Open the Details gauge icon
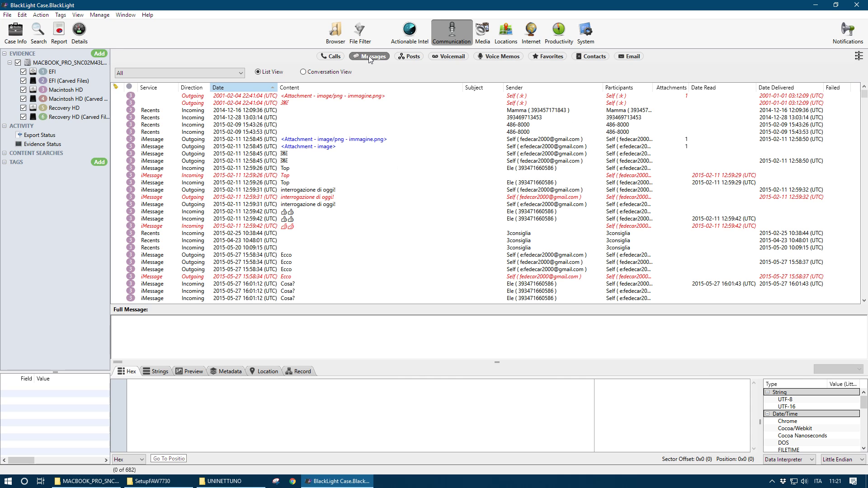This screenshot has height=488, width=868. [79, 33]
